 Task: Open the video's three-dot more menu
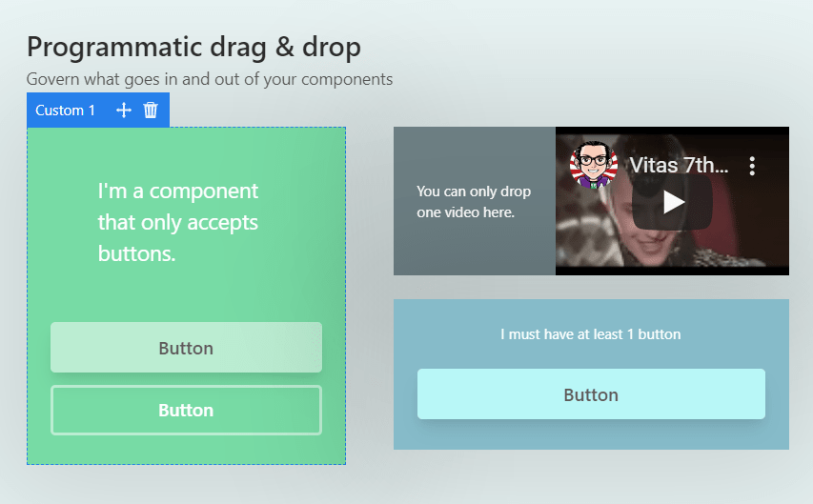click(x=752, y=166)
